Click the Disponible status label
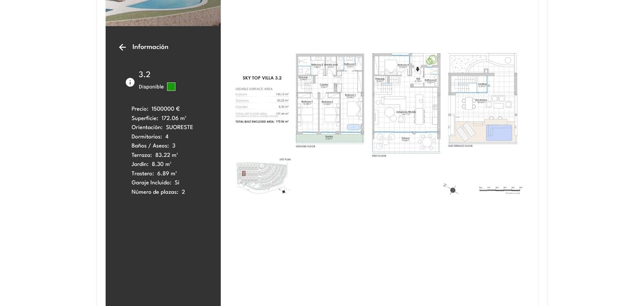This screenshot has width=644, height=306. pos(151,87)
